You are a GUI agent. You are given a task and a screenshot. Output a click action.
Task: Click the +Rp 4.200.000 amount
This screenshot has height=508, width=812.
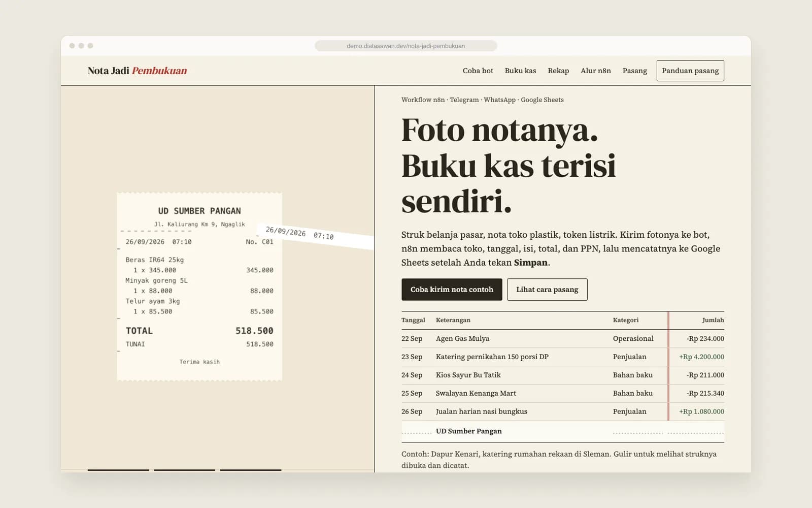click(701, 357)
